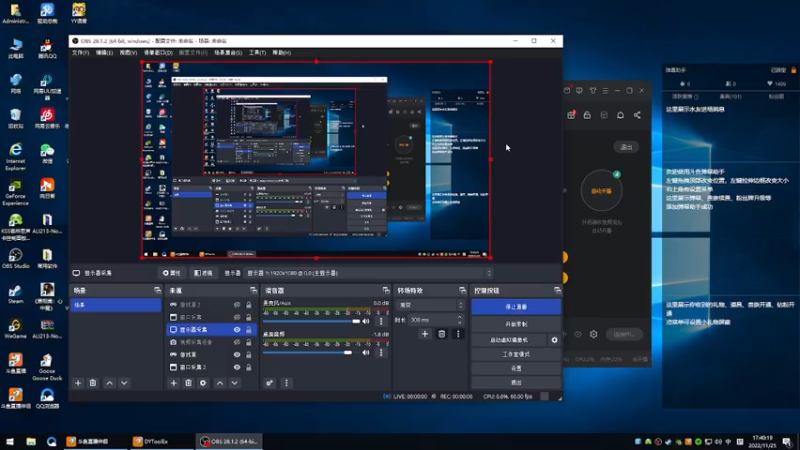Open the display selector dropdown showing 1920x1080
Image resolution: width=800 pixels, height=450 pixels.
click(x=369, y=273)
